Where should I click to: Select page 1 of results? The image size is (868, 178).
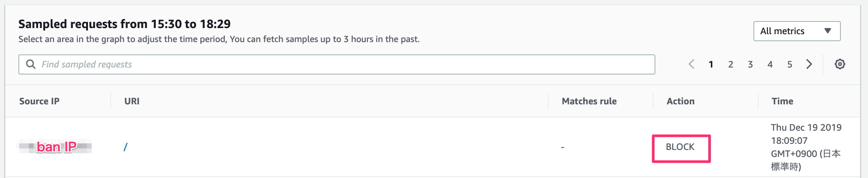tap(711, 64)
